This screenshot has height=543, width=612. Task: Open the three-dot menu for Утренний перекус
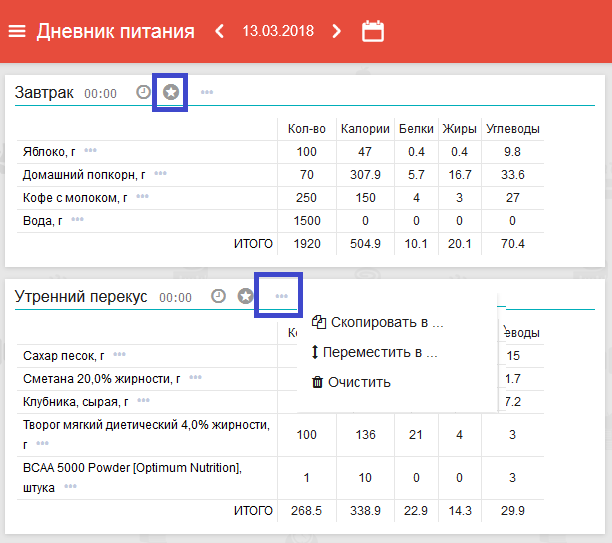(x=282, y=296)
